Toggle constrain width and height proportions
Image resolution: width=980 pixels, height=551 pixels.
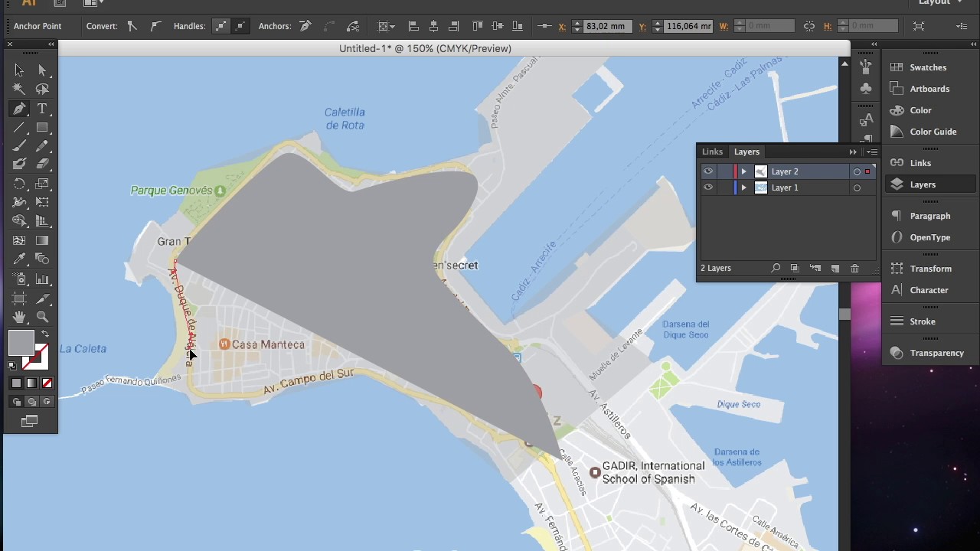pyautogui.click(x=809, y=26)
